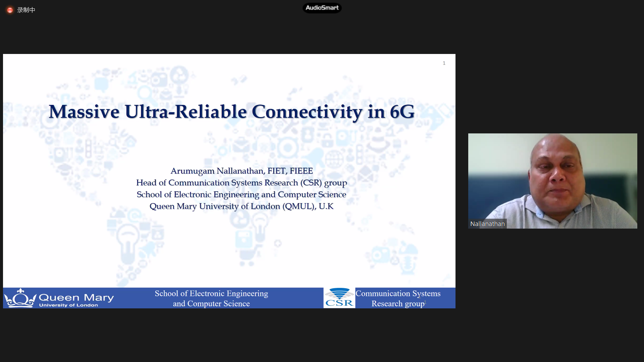
Task: Click the CSR group logo
Action: [x=339, y=298]
